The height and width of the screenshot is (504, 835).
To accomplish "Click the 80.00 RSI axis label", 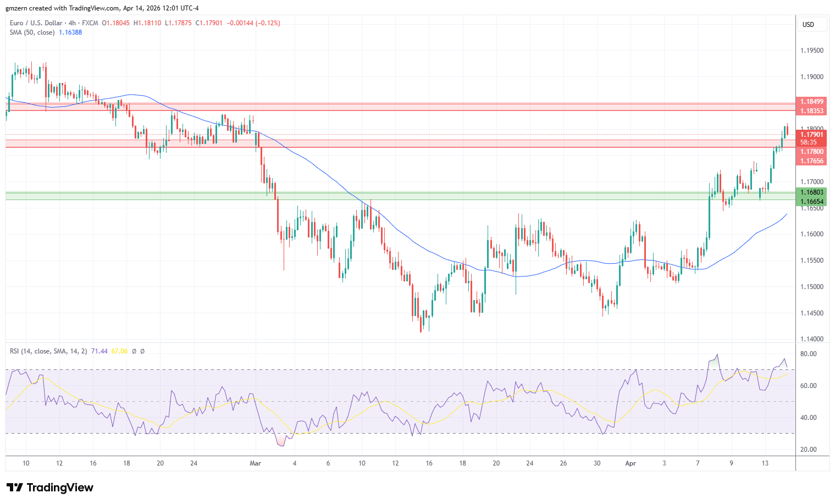I will pyautogui.click(x=808, y=354).
